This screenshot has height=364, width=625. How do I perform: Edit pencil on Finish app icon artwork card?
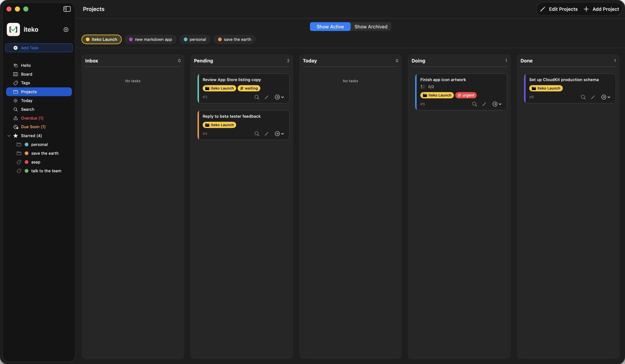click(x=484, y=104)
